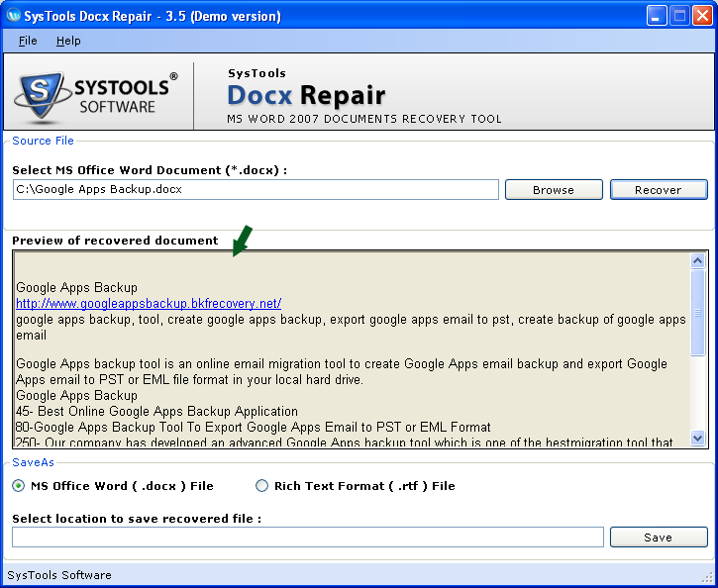Image resolution: width=718 pixels, height=588 pixels.
Task: Close the Docx Repair window
Action: pyautogui.click(x=702, y=16)
